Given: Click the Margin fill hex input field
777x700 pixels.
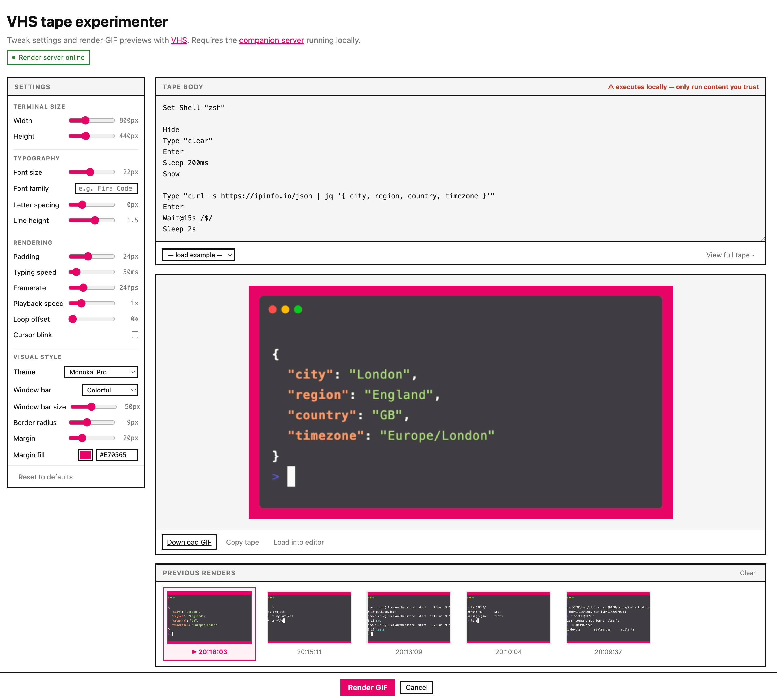Looking at the screenshot, I should (117, 455).
